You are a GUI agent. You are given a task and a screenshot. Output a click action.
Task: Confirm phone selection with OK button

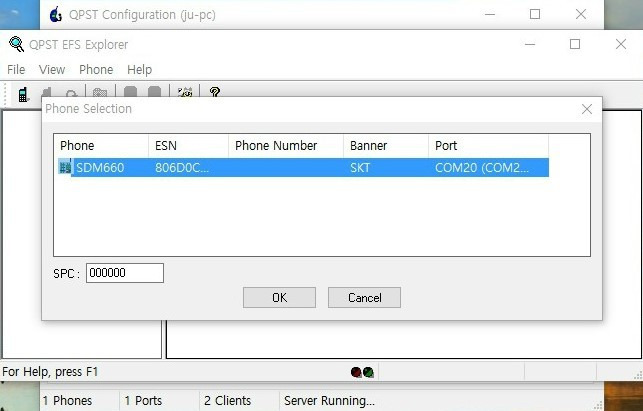279,297
